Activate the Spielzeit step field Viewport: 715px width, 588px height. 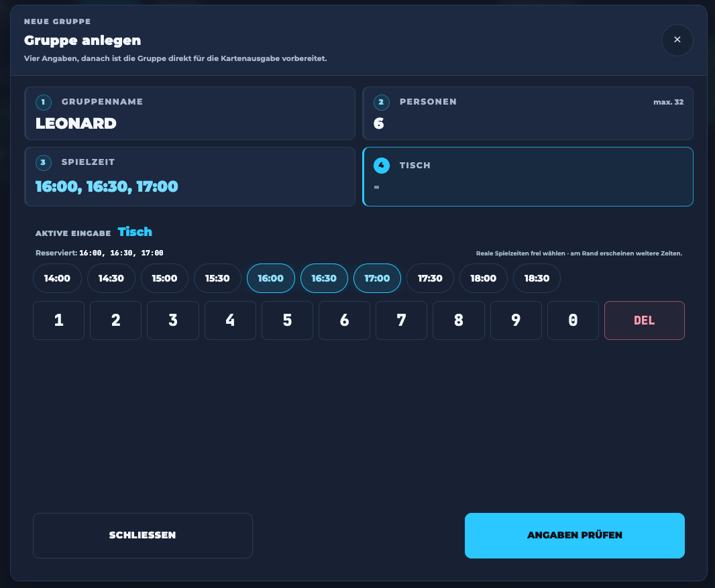(190, 177)
